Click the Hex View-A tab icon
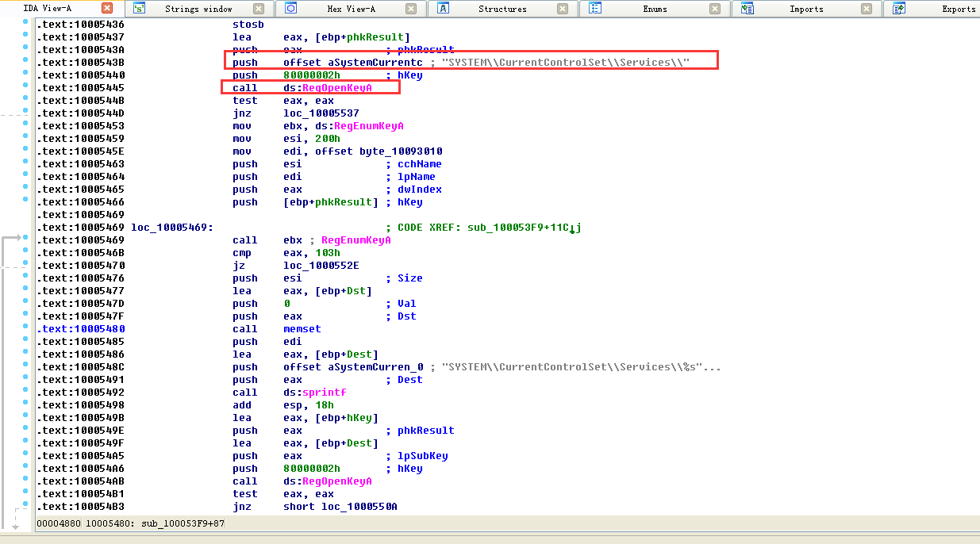This screenshot has width=980, height=544. coord(290,9)
